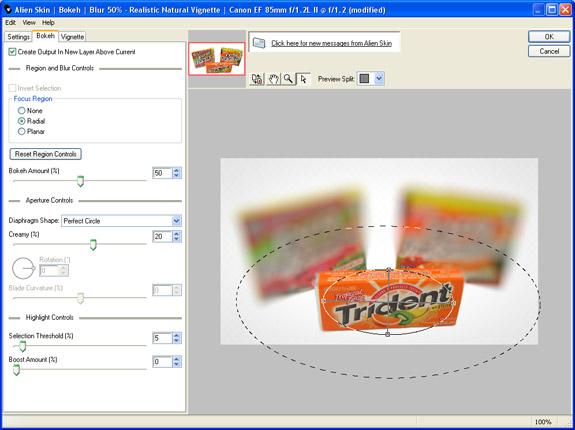Click the right handle of focus ellipse
The height and width of the screenshot is (430, 575).
click(454, 303)
